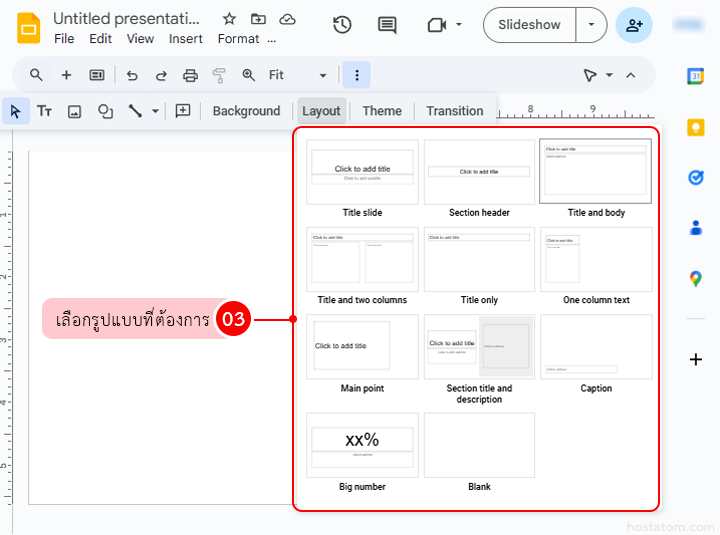Screen dimensions: 720x535
Task: Activate the pointer/laser cursor tool
Action: (x=590, y=75)
